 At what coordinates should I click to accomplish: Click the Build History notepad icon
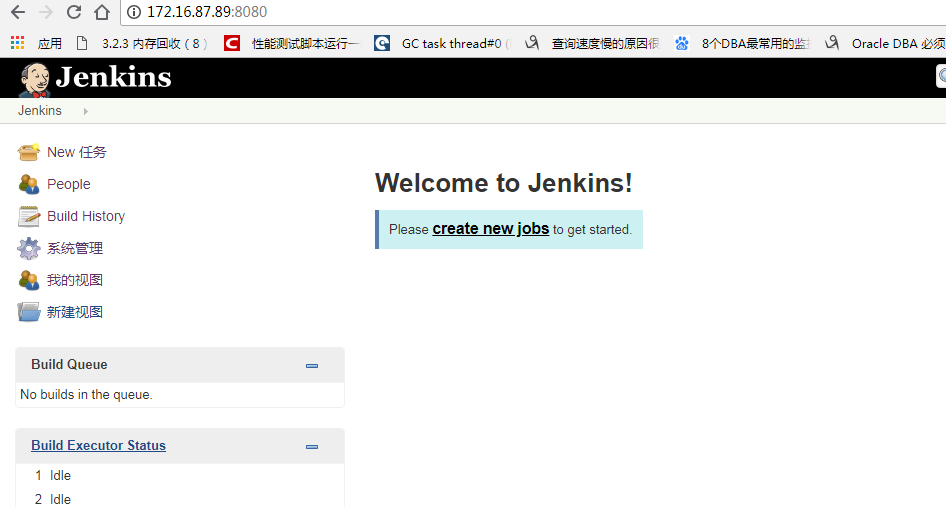click(x=28, y=216)
